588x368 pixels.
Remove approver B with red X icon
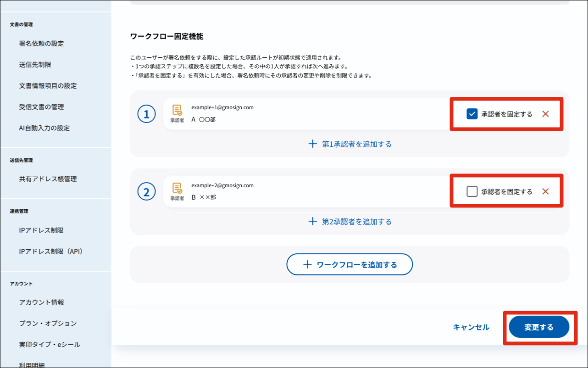point(545,191)
